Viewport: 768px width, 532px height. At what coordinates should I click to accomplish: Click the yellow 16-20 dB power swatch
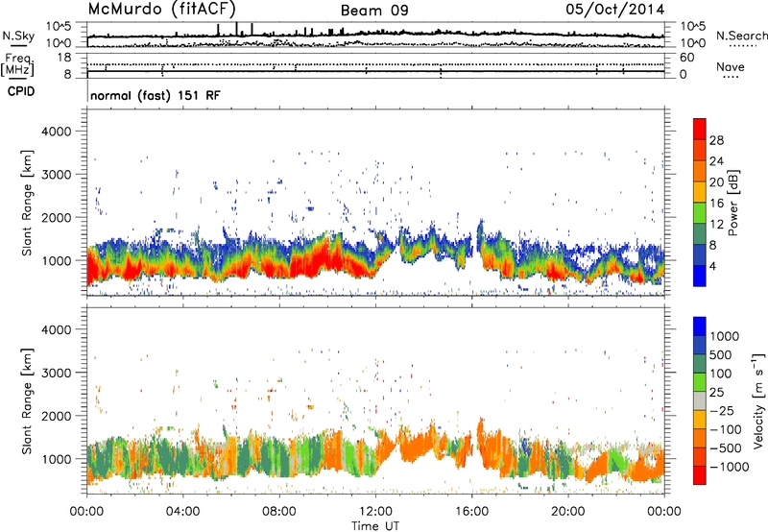pos(700,191)
